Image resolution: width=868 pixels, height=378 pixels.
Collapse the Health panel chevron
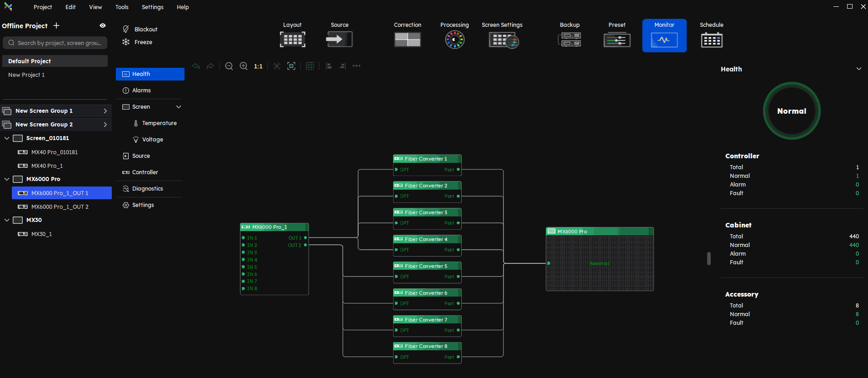point(858,69)
